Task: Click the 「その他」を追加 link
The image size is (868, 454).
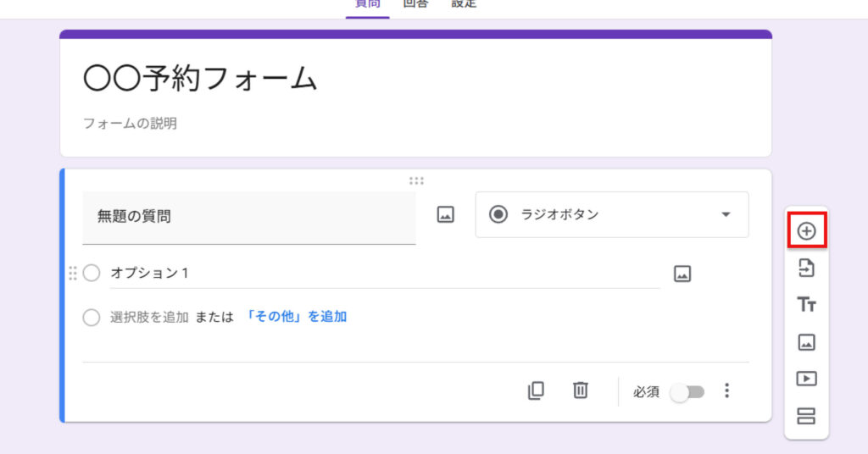Action: coord(295,317)
